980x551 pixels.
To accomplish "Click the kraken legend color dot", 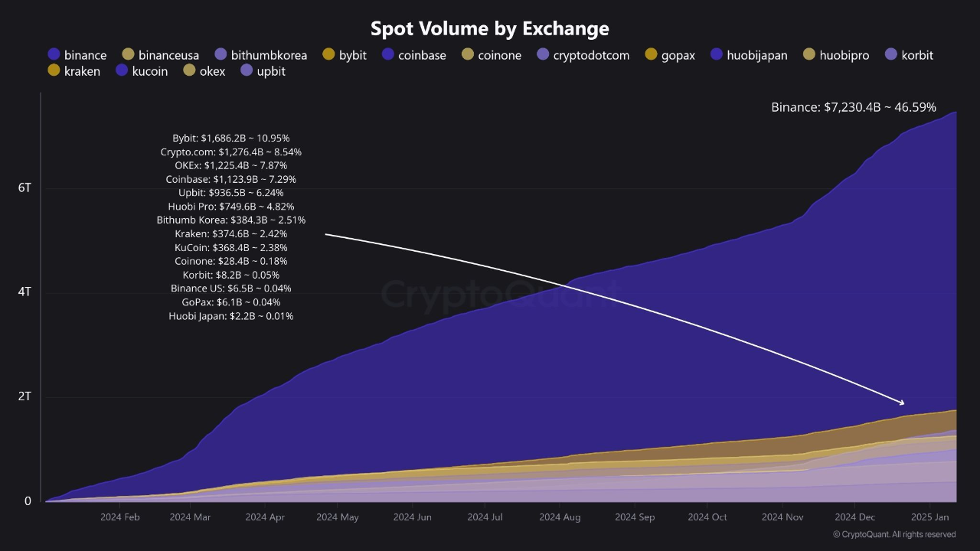I will [x=53, y=70].
